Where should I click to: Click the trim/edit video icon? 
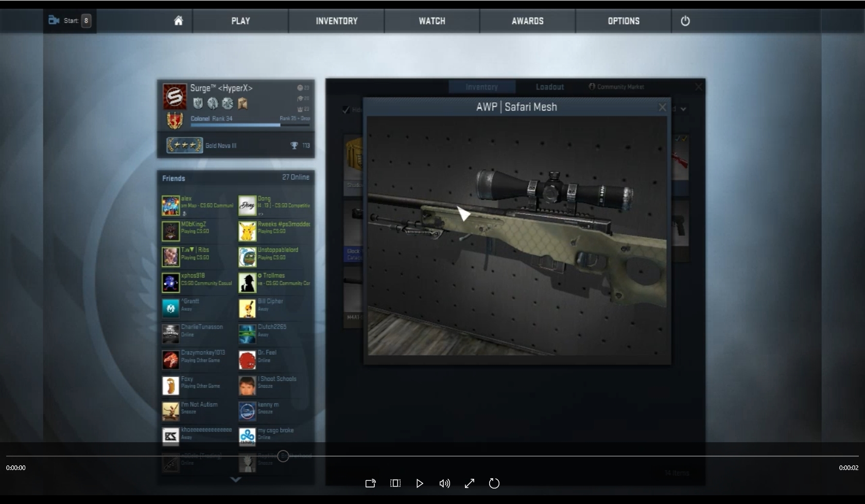pos(395,483)
